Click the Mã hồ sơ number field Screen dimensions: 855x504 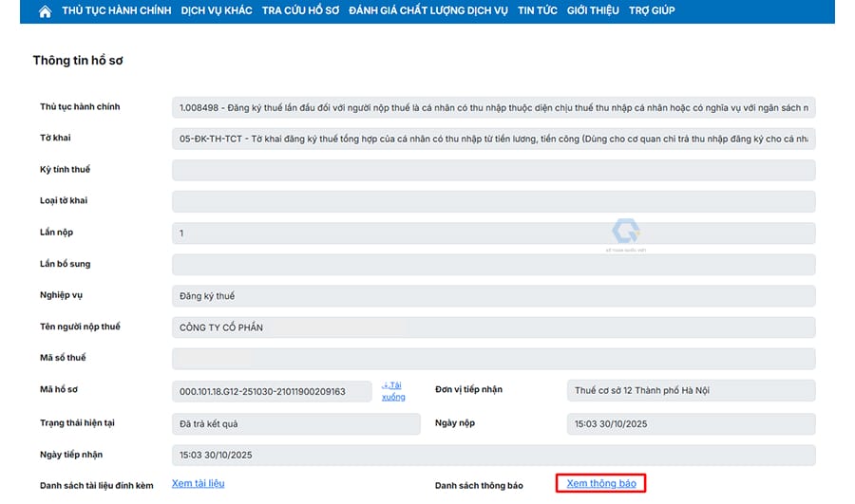[x=272, y=391]
